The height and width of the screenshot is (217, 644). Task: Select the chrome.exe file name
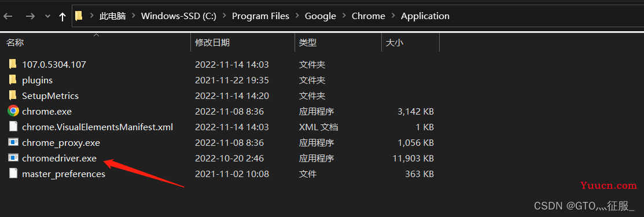pyautogui.click(x=47, y=111)
